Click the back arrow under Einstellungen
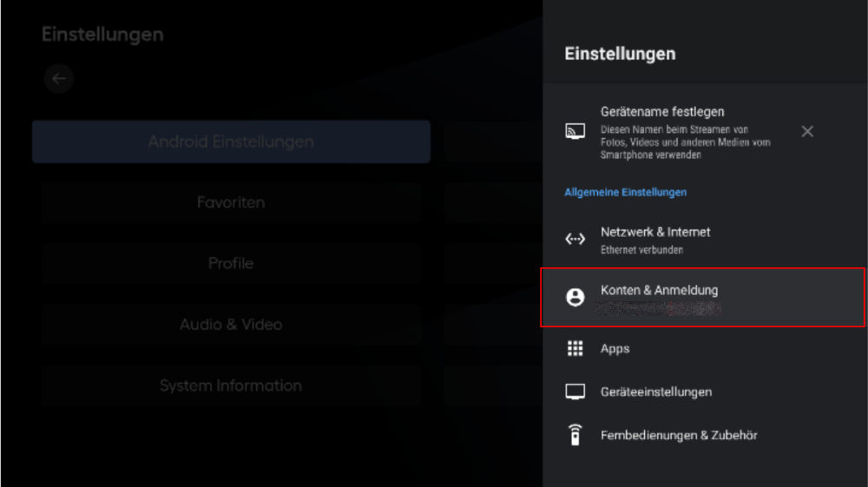The height and width of the screenshot is (487, 868). (59, 79)
